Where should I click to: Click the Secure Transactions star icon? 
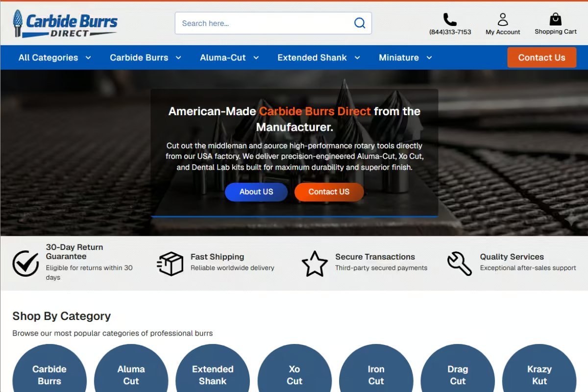315,263
